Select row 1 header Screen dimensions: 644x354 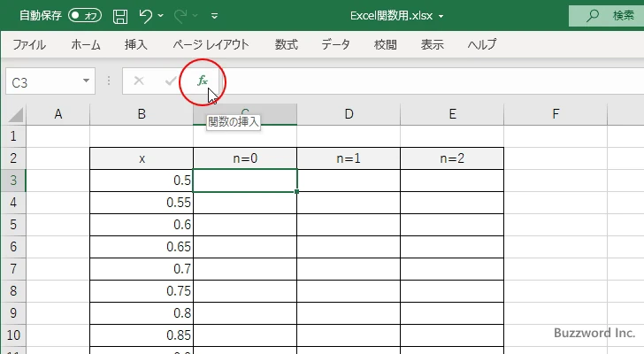pyautogui.click(x=13, y=136)
